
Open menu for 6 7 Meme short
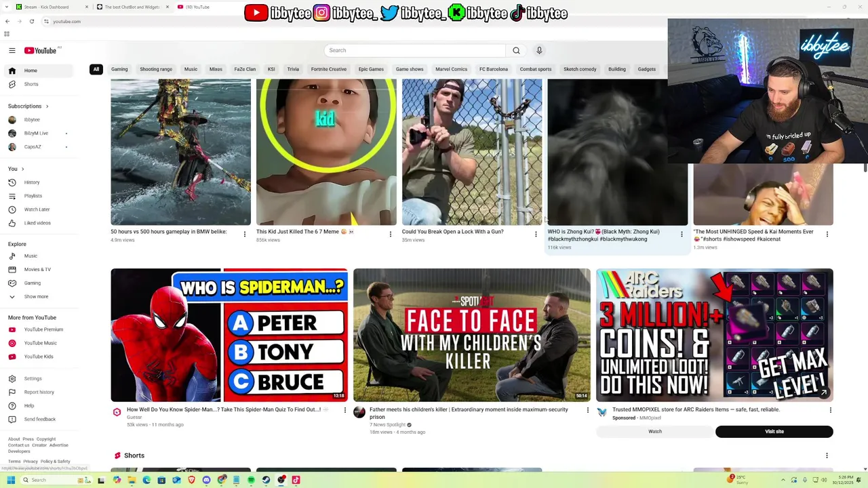pos(390,234)
